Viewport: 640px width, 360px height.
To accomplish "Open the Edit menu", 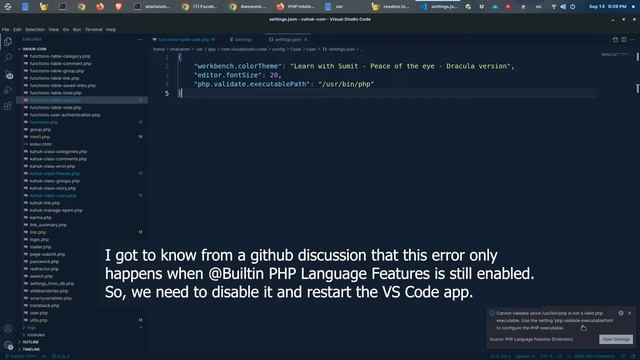I will point(17,30).
